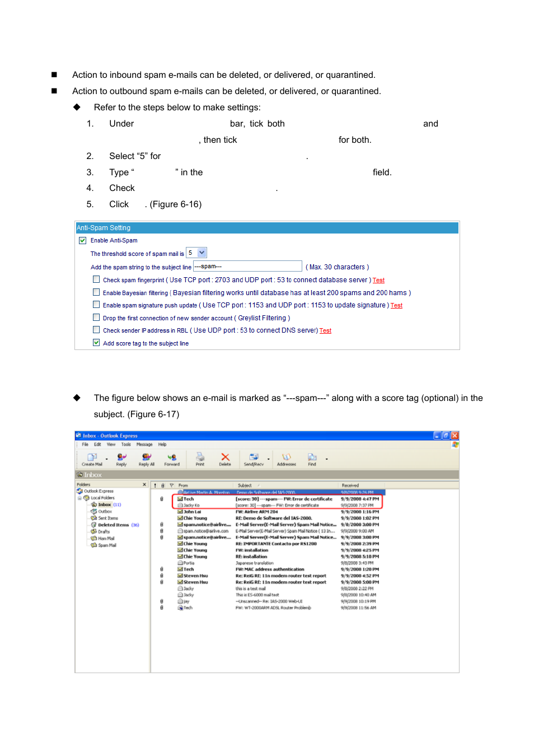
Task: Open the Send/Recv dropdown arrow
Action: pyautogui.click(x=268, y=459)
